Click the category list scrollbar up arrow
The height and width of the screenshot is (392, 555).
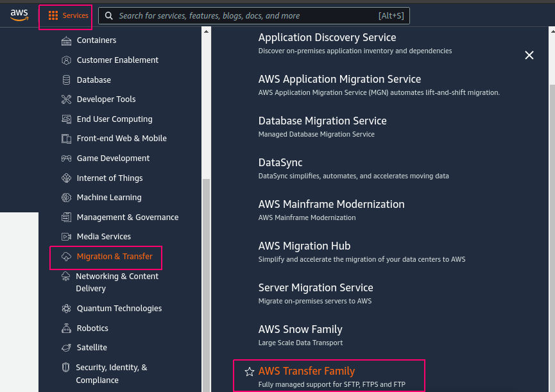206,31
